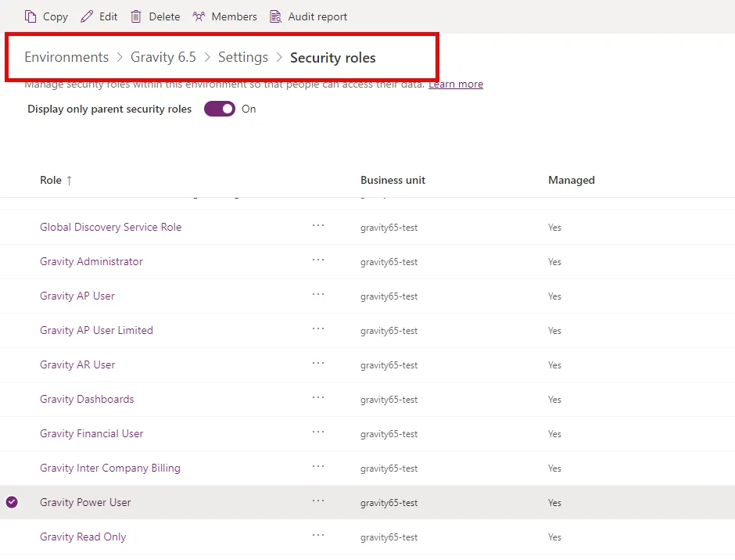Open the Gravity Administrator role
The width and height of the screenshot is (735, 560).
click(91, 261)
